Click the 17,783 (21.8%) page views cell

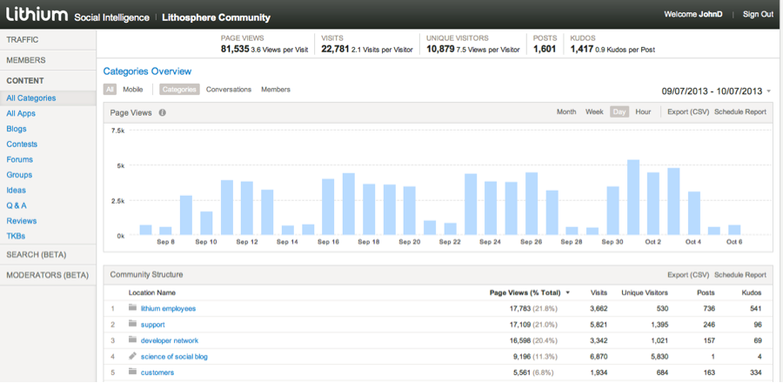(x=533, y=309)
